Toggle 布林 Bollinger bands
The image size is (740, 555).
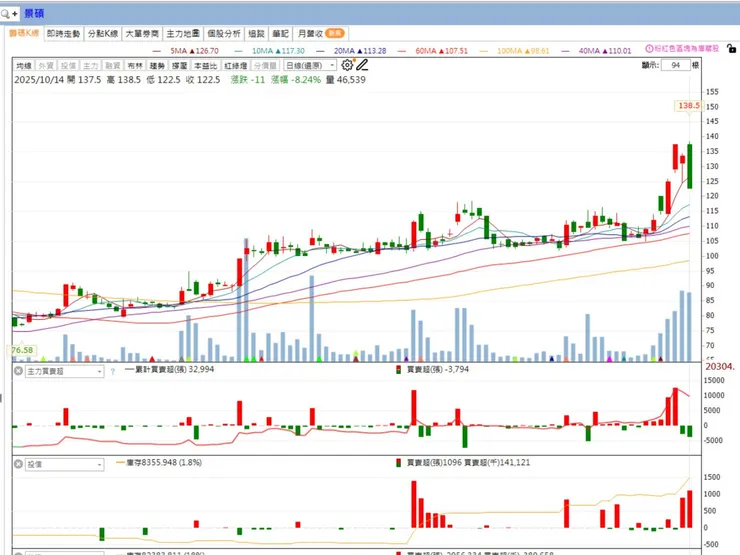135,66
